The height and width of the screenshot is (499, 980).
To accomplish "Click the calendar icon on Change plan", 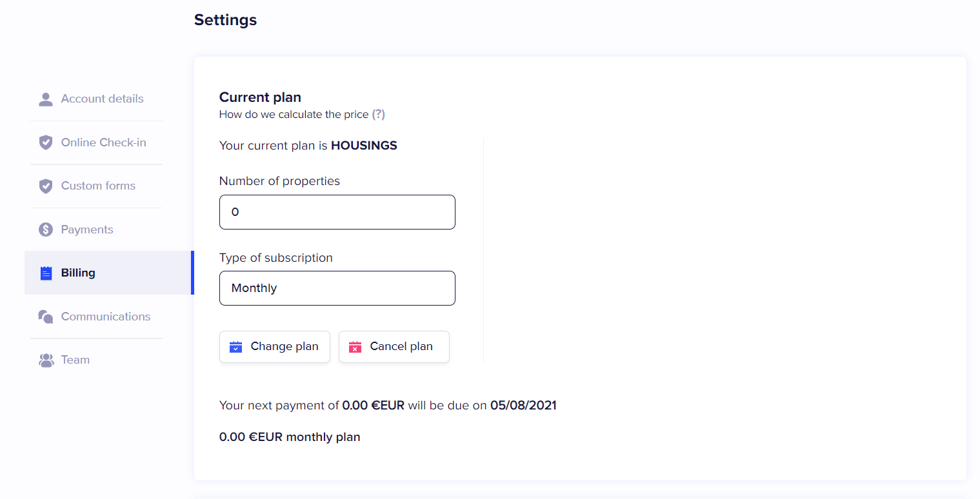I will click(x=235, y=347).
